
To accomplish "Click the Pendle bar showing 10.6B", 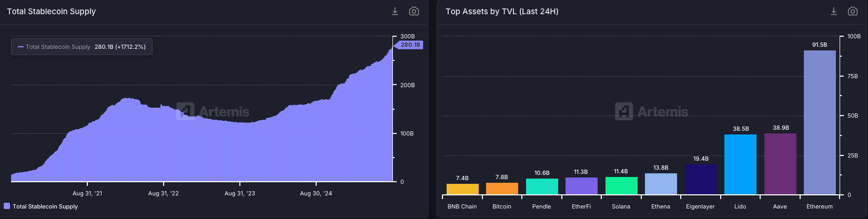I will (542, 186).
